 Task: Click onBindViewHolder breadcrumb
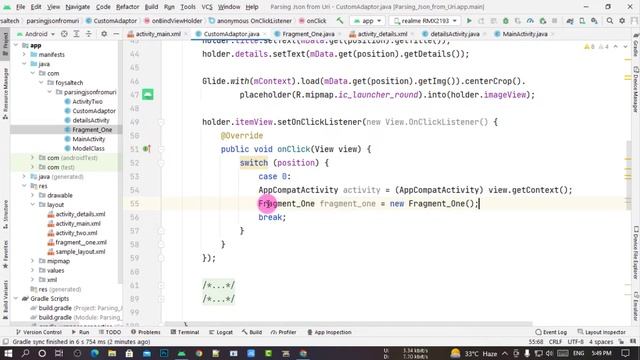(177, 21)
